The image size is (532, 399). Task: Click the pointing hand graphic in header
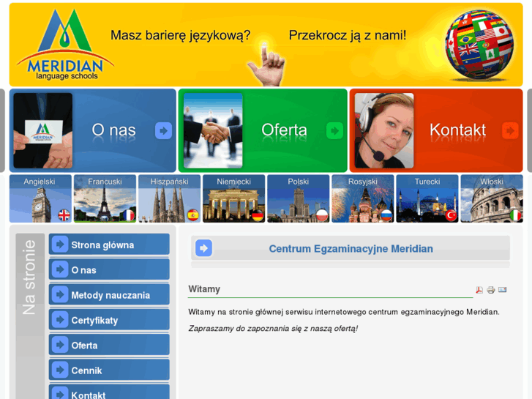[267, 63]
